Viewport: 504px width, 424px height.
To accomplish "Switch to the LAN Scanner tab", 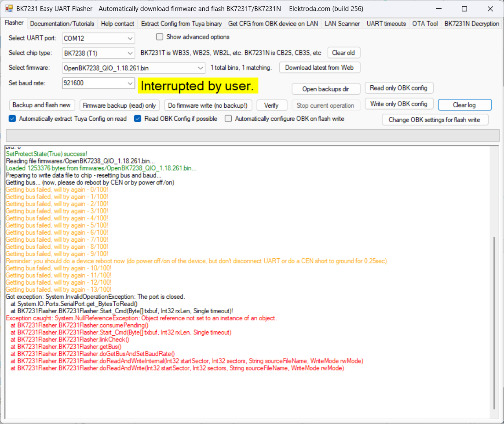I will tap(342, 24).
